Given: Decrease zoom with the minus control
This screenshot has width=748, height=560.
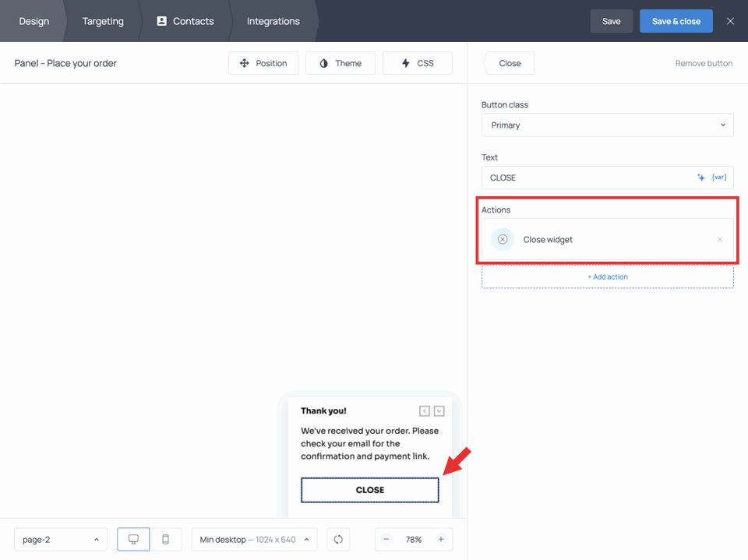Looking at the screenshot, I should click(x=386, y=539).
